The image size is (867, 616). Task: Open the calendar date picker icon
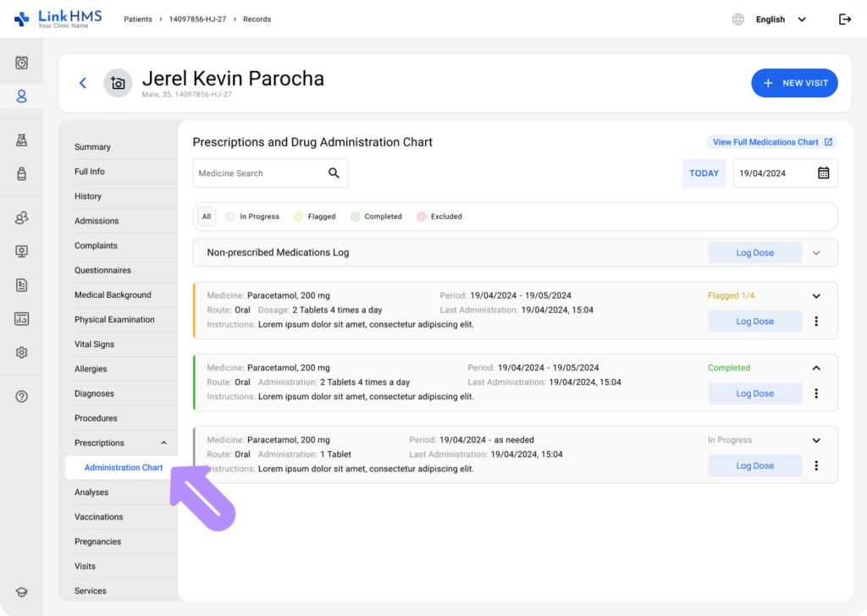click(x=823, y=173)
